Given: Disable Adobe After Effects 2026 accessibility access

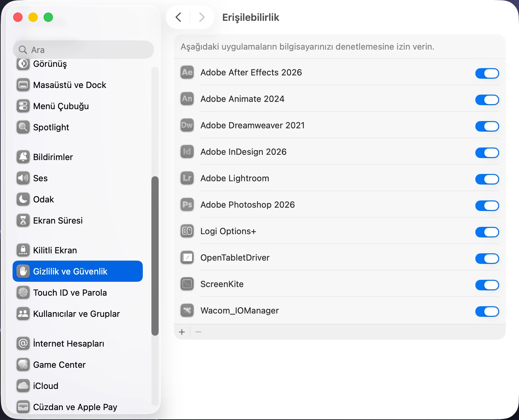Looking at the screenshot, I should tap(487, 73).
